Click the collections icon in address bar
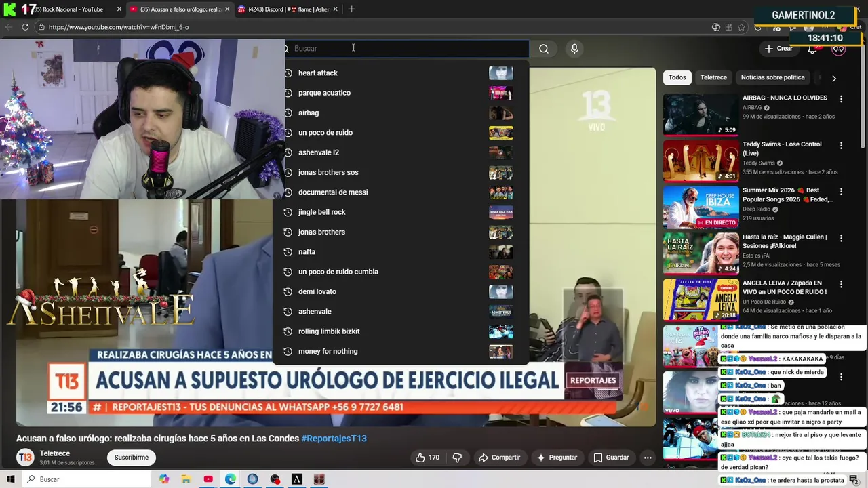This screenshot has width=868, height=488. point(728,27)
